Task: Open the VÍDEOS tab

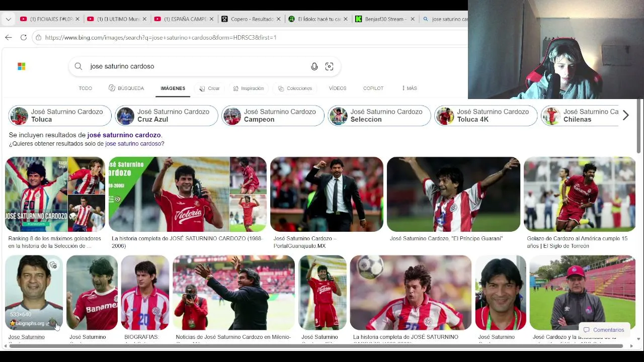Action: (338, 88)
